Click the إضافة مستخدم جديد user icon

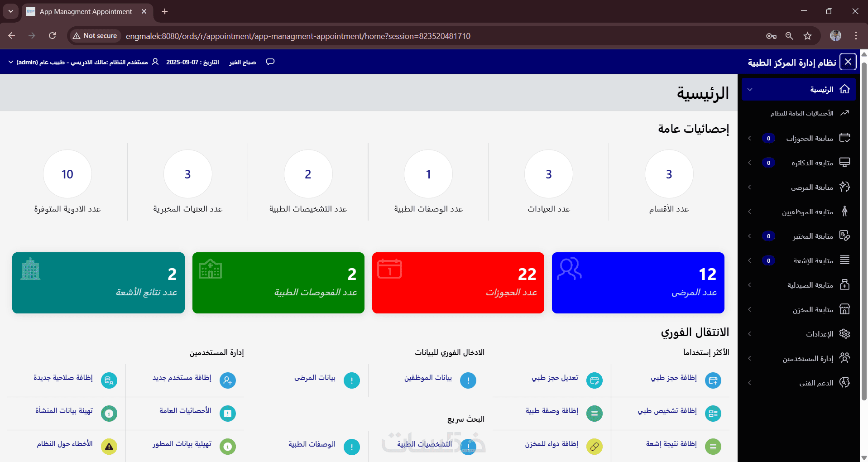point(228,380)
